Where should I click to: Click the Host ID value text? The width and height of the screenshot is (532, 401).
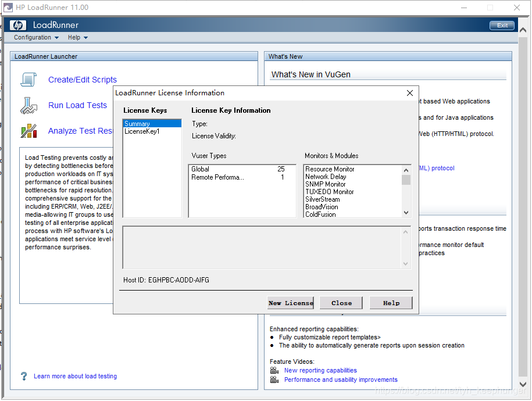pos(178,280)
